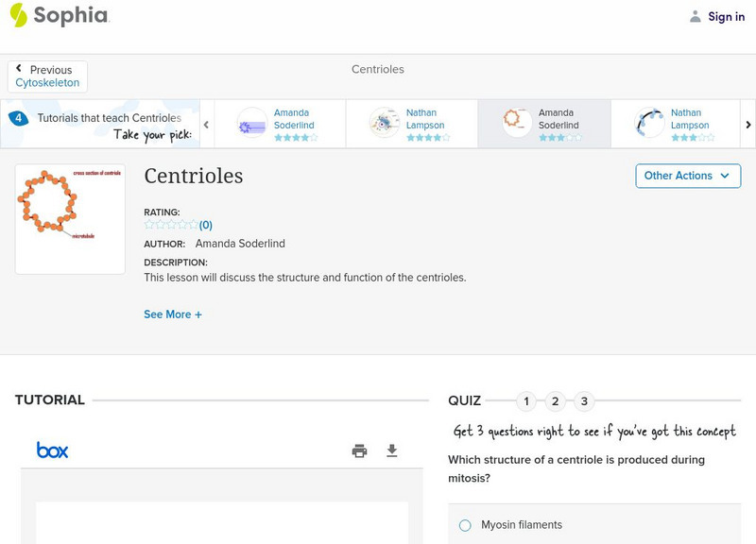Open the Other Actions dropdown

(687, 176)
